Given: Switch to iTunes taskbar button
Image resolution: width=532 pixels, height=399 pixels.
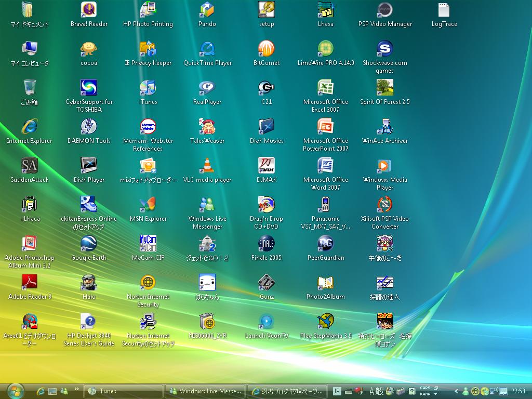Looking at the screenshot, I should point(123,391).
